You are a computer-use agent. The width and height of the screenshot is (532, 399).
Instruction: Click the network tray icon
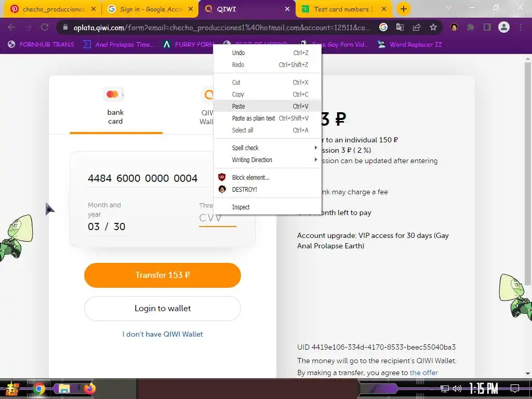[x=445, y=389]
